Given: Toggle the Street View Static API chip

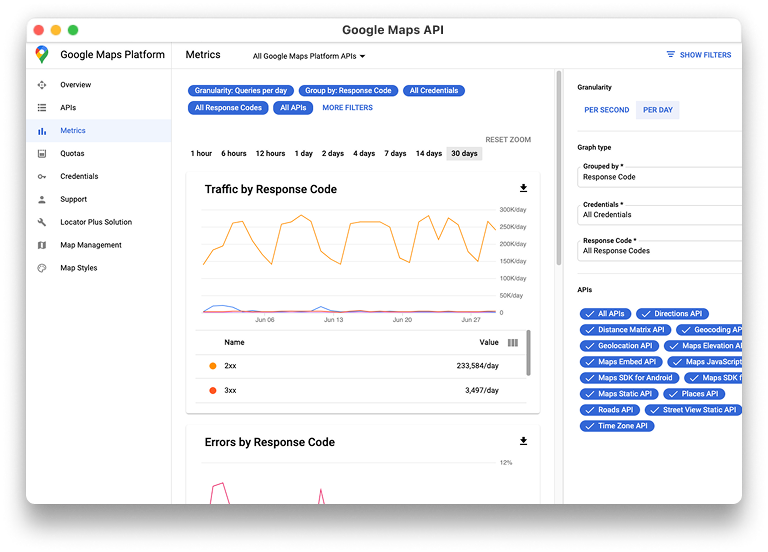Looking at the screenshot, I should [x=694, y=410].
